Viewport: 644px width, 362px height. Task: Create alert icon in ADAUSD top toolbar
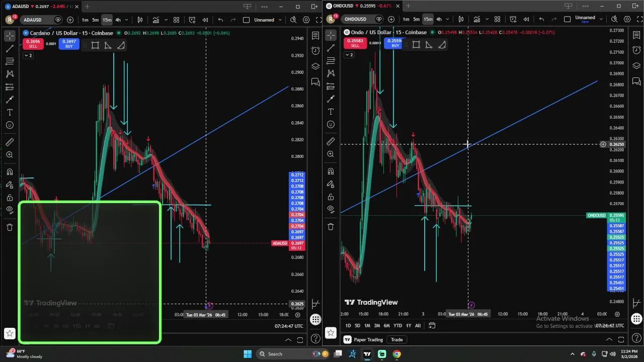192,20
